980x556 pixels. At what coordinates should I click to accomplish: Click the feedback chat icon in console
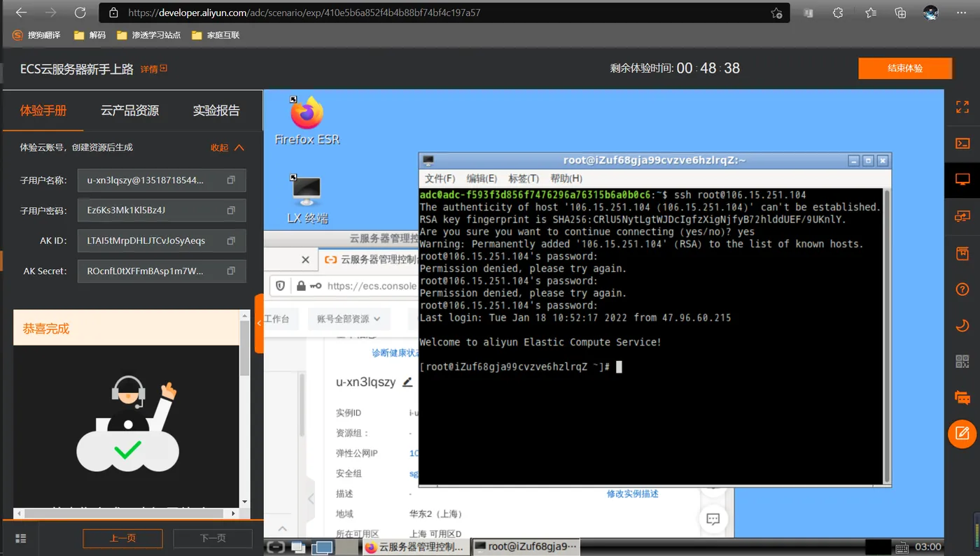click(713, 519)
